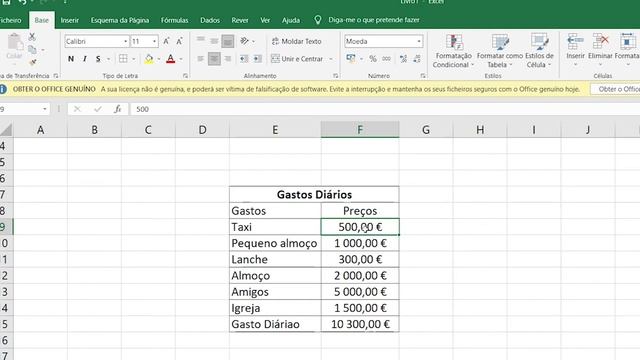Screen dimensions: 640x360
Task: Align cell text left
Action: pos(200,59)
